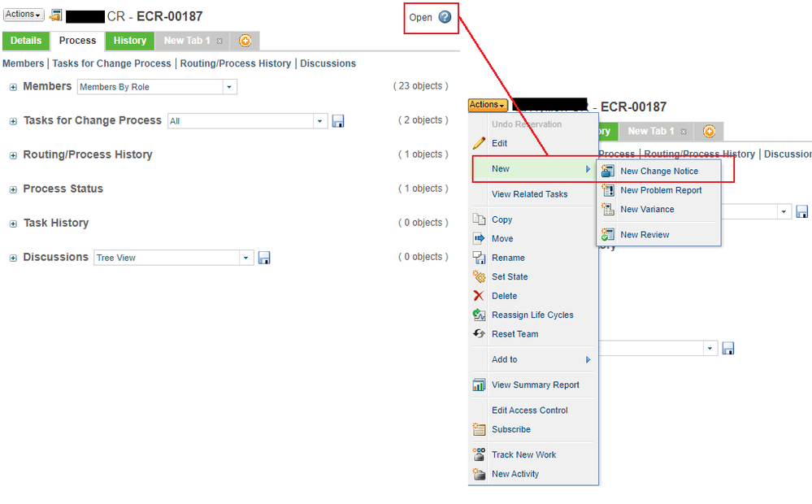Open the left Actions dropdown button
The image size is (812, 504).
(x=24, y=15)
